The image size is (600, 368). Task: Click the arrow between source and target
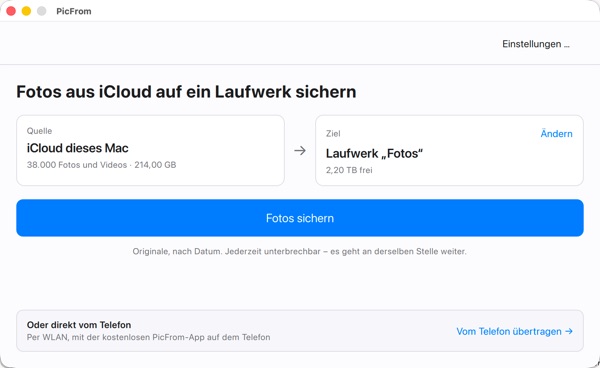pyautogui.click(x=300, y=150)
